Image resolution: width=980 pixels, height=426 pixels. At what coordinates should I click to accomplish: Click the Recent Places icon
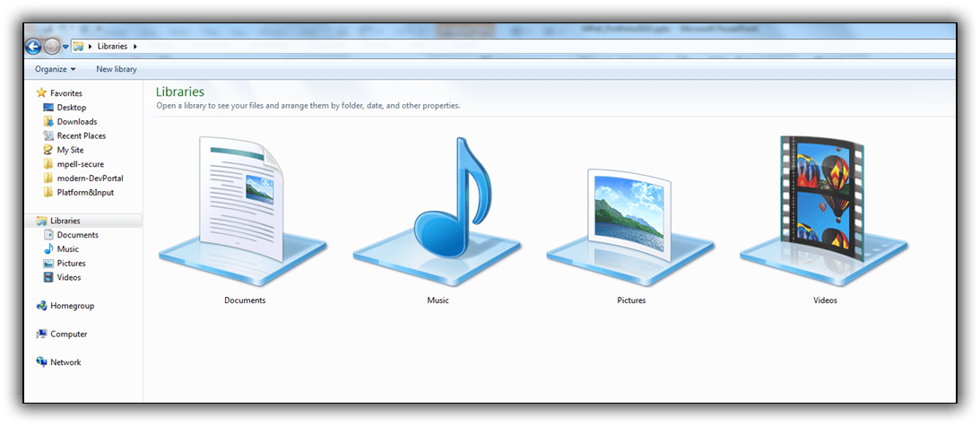click(48, 135)
